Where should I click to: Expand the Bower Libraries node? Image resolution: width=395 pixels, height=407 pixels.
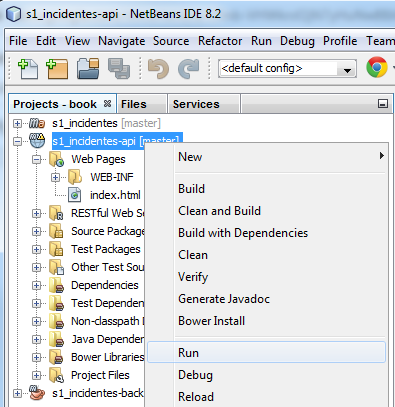click(36, 358)
